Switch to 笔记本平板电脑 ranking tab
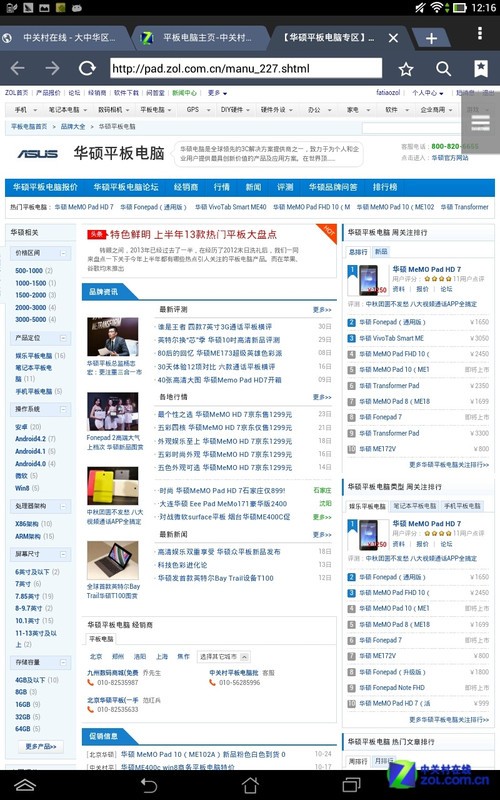500x800 pixels. coord(414,506)
